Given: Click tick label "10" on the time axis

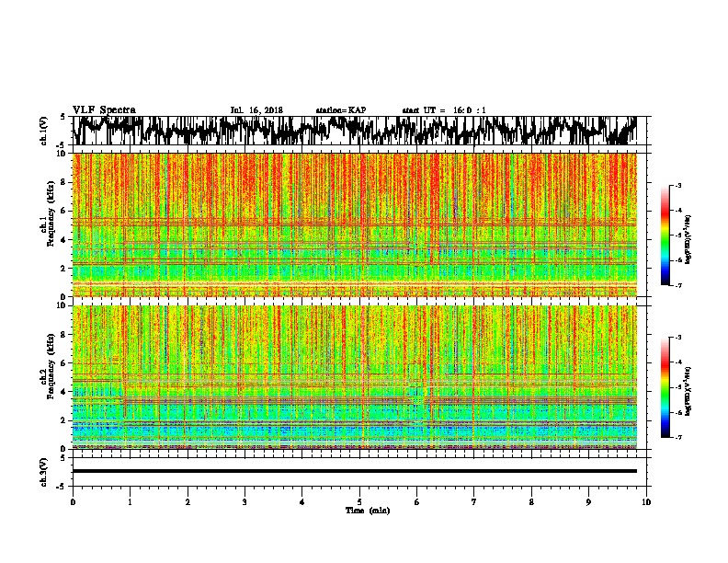Looking at the screenshot, I should point(646,502).
